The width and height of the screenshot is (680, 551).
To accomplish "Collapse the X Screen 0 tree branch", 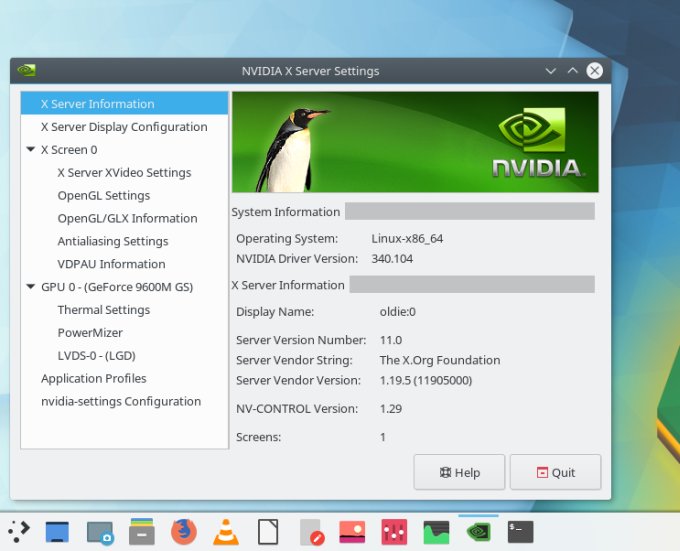I will point(30,149).
